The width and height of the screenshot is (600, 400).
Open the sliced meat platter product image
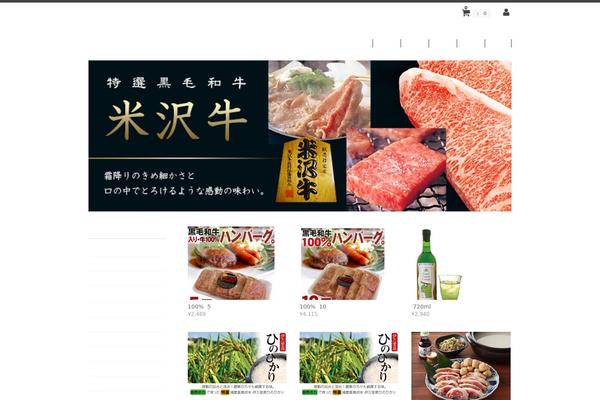pyautogui.click(x=461, y=366)
